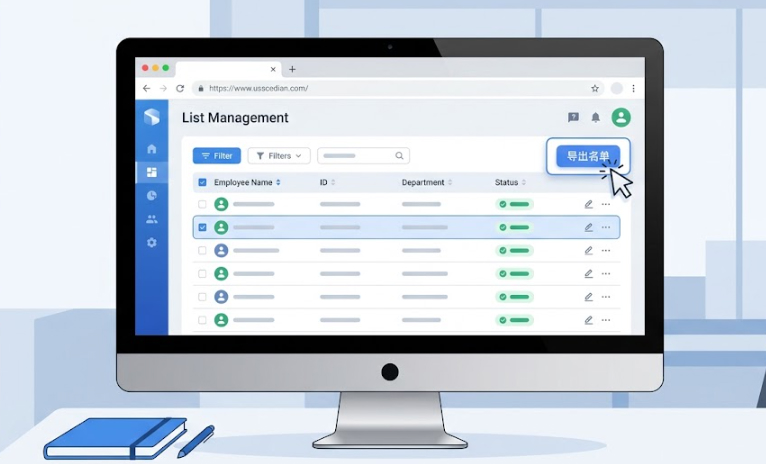The width and height of the screenshot is (766, 464).
Task: Click the blue Filter button
Action: [217, 156]
